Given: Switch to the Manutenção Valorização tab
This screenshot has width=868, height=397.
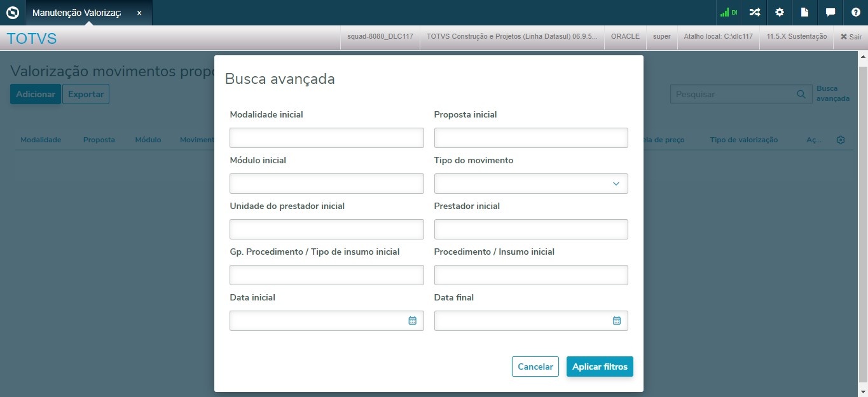Looking at the screenshot, I should coord(76,13).
